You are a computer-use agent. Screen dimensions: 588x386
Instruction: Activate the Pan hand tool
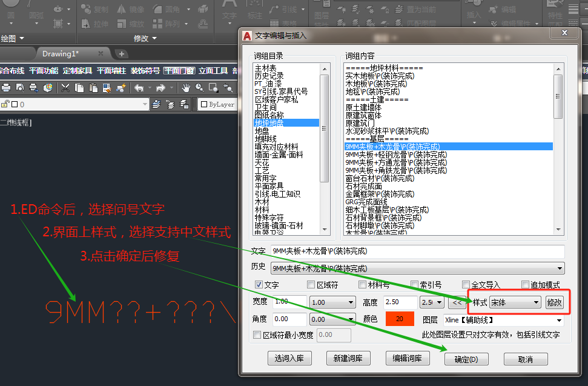[186, 88]
